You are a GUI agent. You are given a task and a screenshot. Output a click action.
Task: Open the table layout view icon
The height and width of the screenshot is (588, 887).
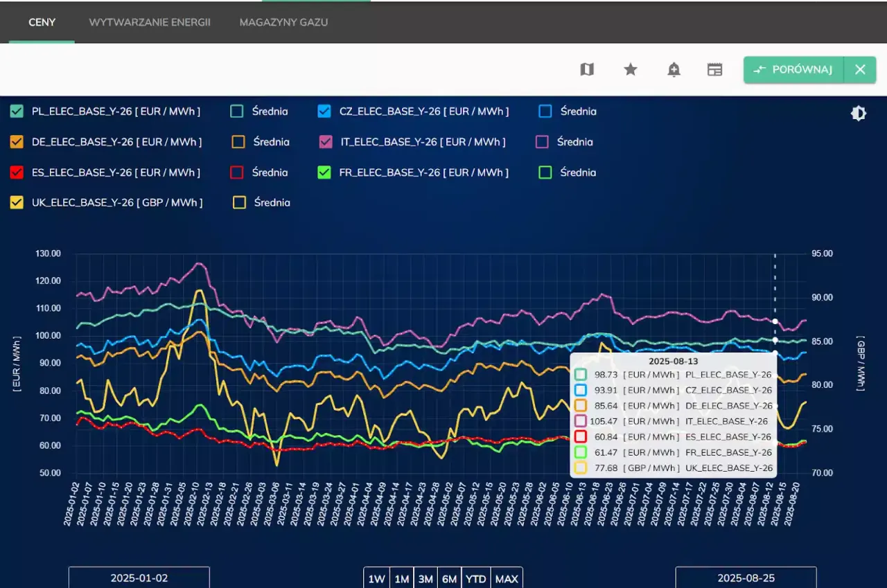[x=714, y=69]
